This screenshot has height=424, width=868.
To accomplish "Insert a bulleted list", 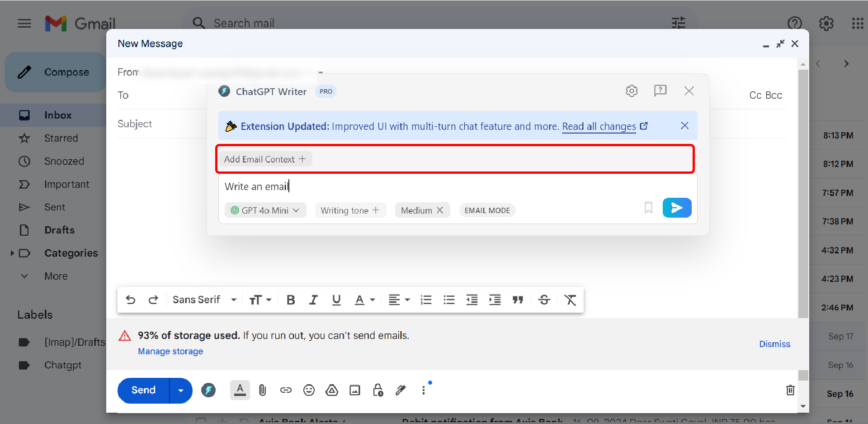I will coord(449,300).
